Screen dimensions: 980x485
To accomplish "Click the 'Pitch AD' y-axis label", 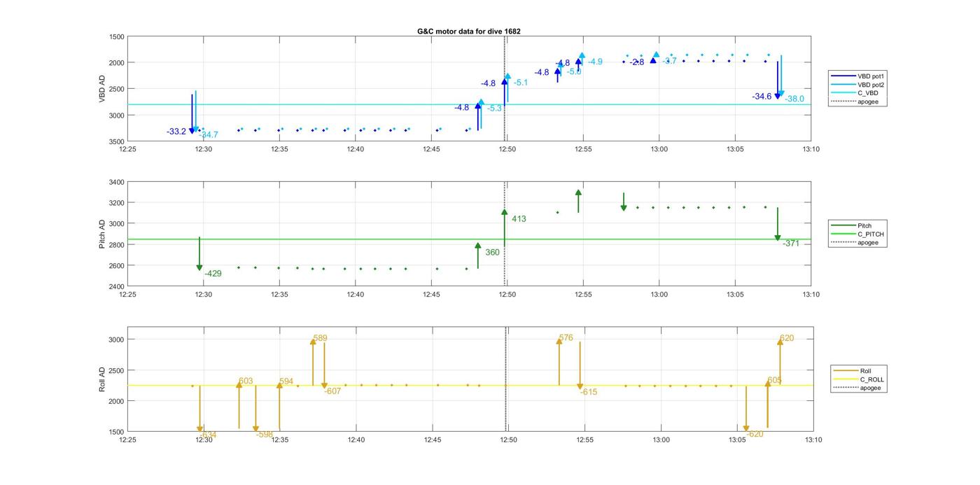I will (102, 234).
